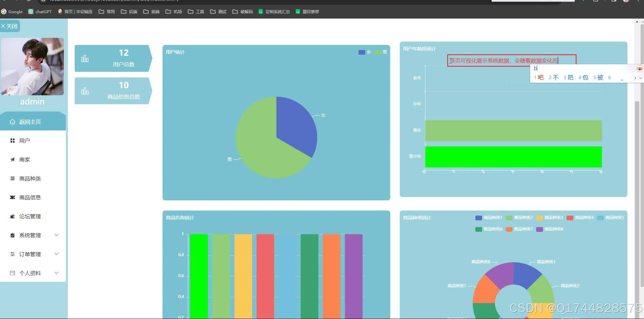Open the 测试 bookmarks folder
The height and width of the screenshot is (319, 644).
(x=218, y=11)
